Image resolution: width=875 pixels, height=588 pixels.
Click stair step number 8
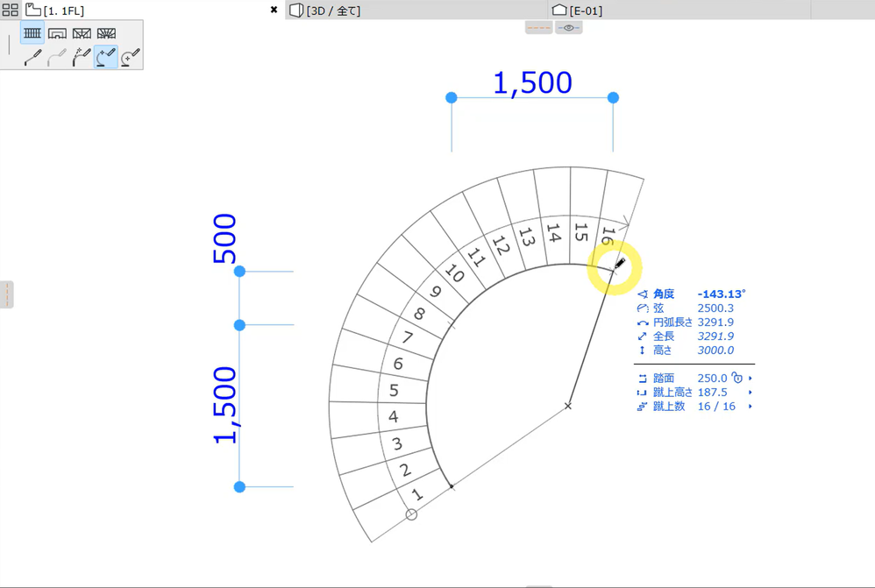[419, 314]
